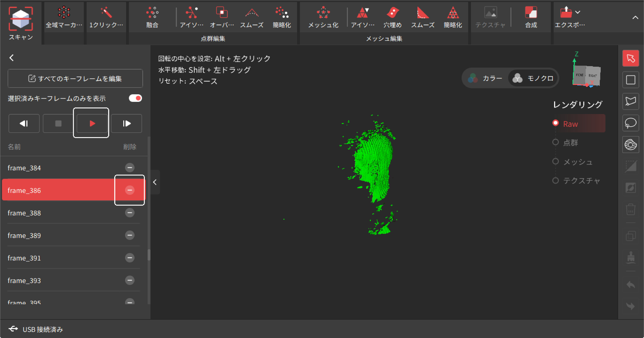The image size is (644, 338).
Task: Select 点群 rendering option
Action: click(565, 142)
